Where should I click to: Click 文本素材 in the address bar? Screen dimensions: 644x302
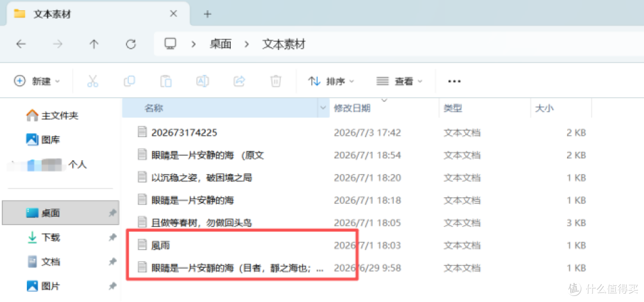tap(284, 44)
